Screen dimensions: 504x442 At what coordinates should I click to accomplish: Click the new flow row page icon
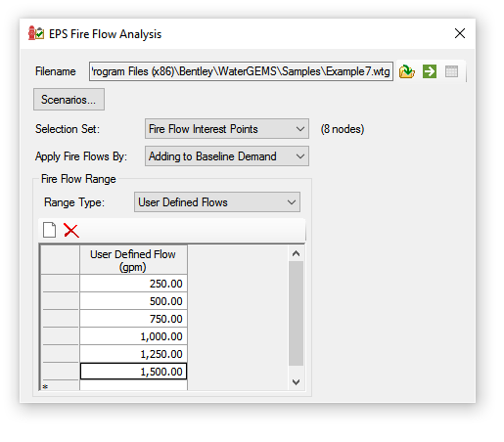pos(50,230)
